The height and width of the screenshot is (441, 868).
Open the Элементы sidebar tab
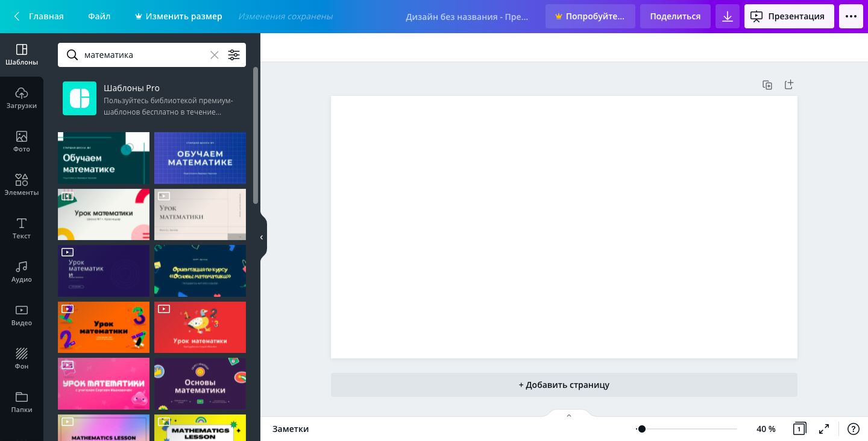(22, 185)
